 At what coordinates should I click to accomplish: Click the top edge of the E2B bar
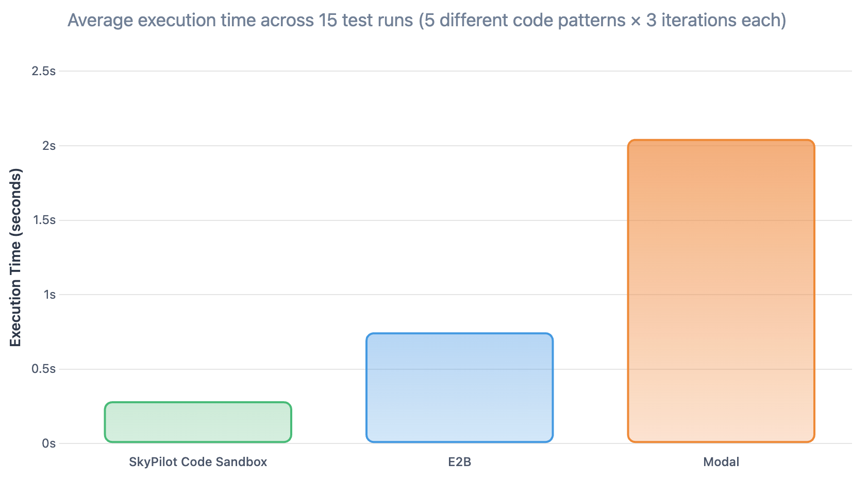[x=460, y=334]
